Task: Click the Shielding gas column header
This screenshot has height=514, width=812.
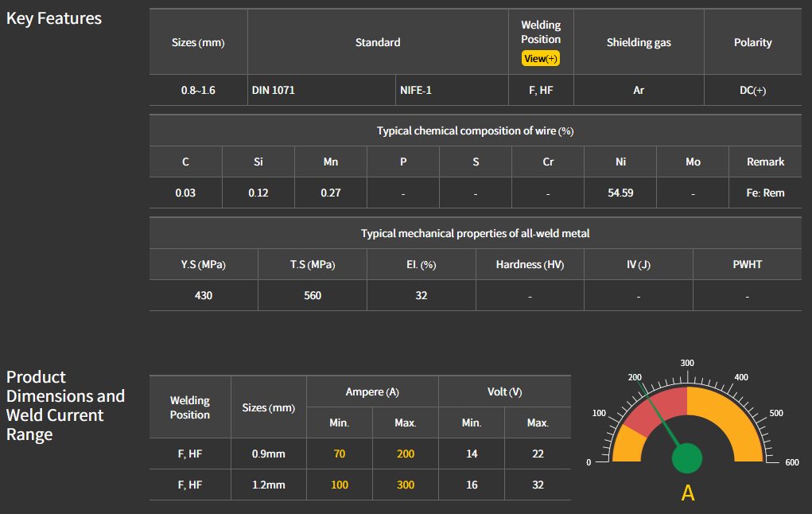Action: tap(639, 42)
